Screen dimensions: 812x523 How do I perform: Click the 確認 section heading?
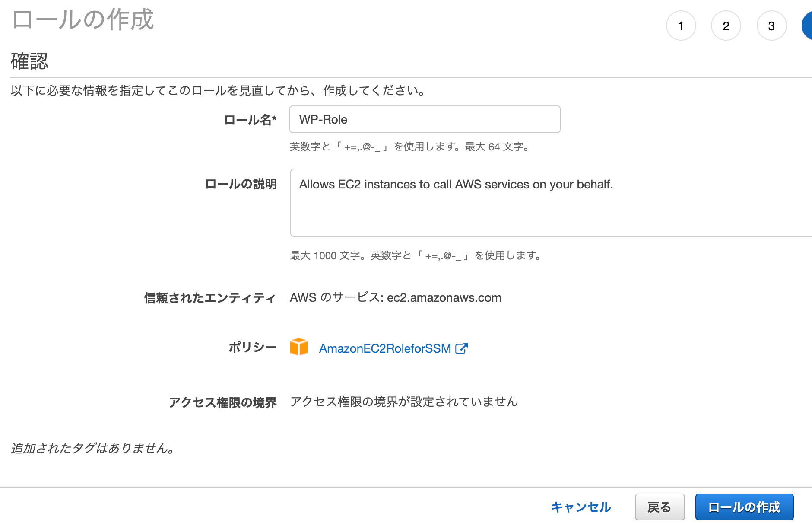[29, 61]
